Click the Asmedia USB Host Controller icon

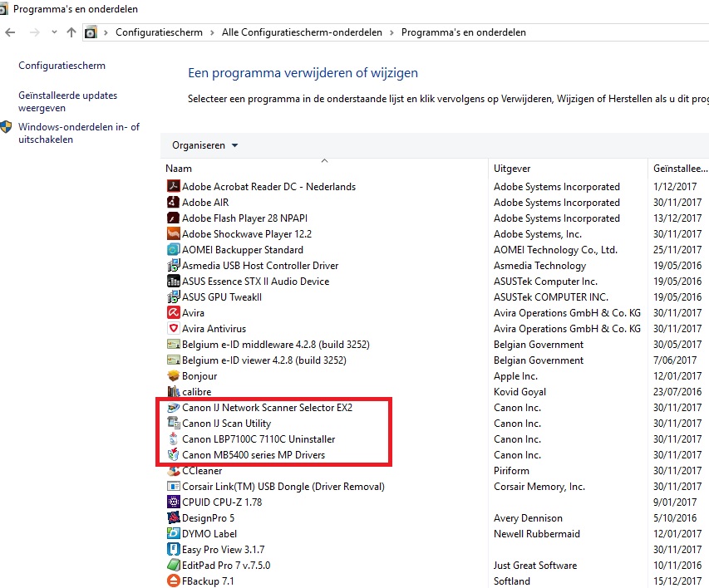coord(173,265)
